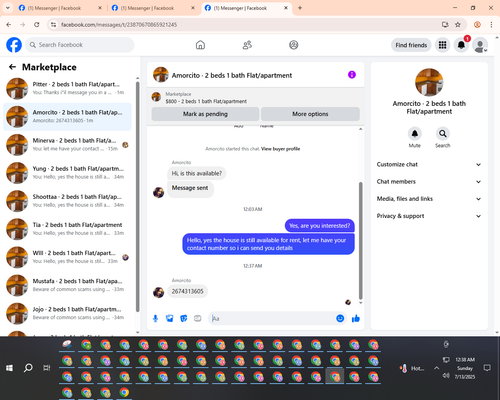Screen dimensions: 500x400
Task: Open the taskbar clock showing 12:38 AM
Action: point(465,368)
